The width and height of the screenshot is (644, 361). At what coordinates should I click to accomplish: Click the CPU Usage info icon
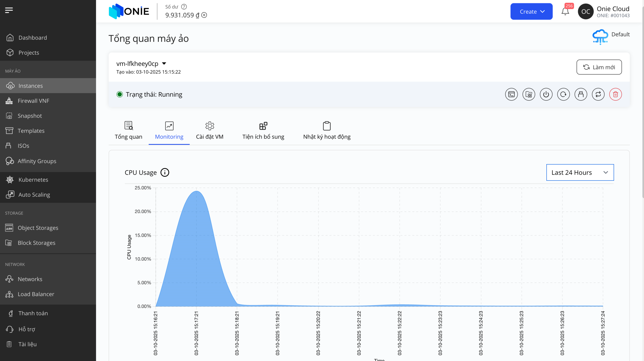[x=165, y=172]
